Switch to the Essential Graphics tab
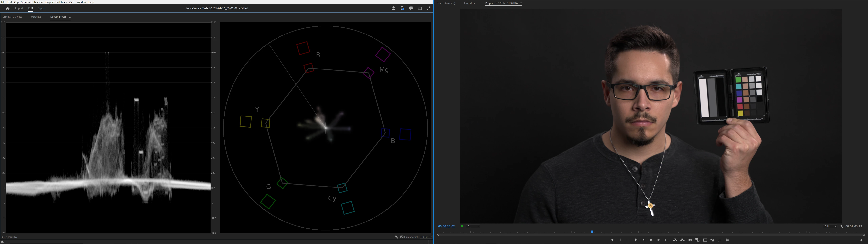This screenshot has height=244, width=868. [13, 17]
